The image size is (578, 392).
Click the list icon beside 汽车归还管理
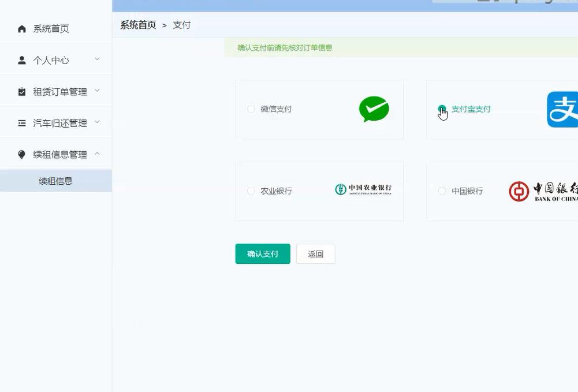point(22,123)
